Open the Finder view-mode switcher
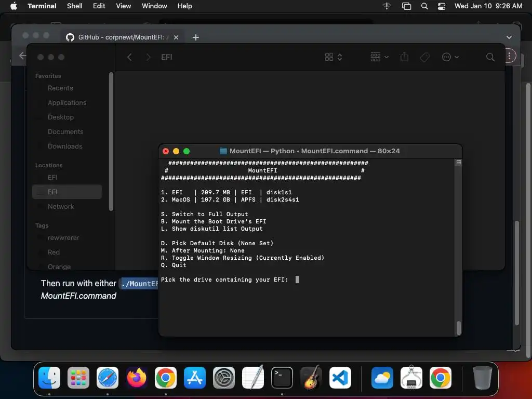This screenshot has height=399, width=532. 333,57
